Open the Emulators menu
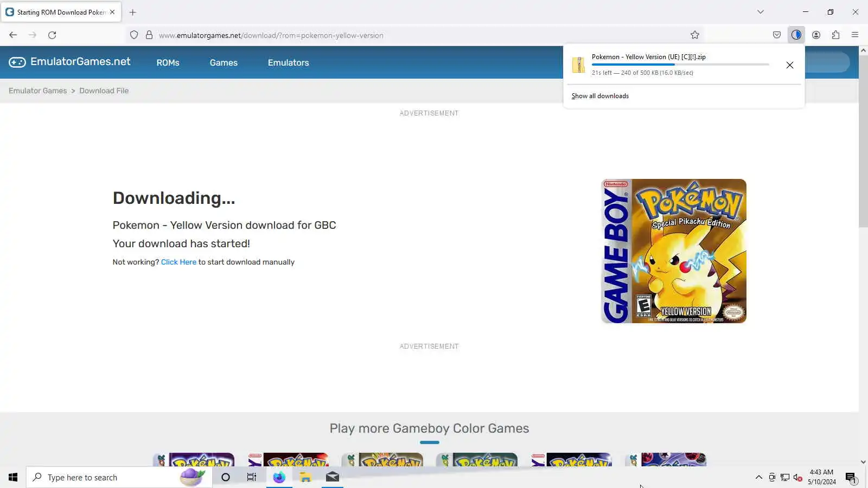The width and height of the screenshot is (868, 488). click(288, 63)
